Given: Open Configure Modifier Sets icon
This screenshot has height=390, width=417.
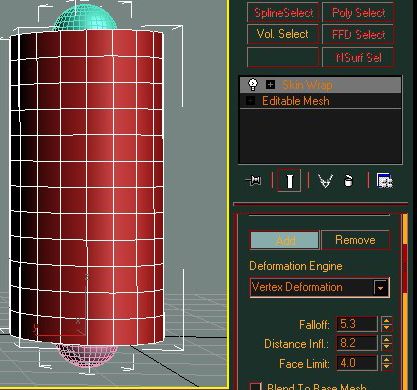Looking at the screenshot, I should click(384, 181).
